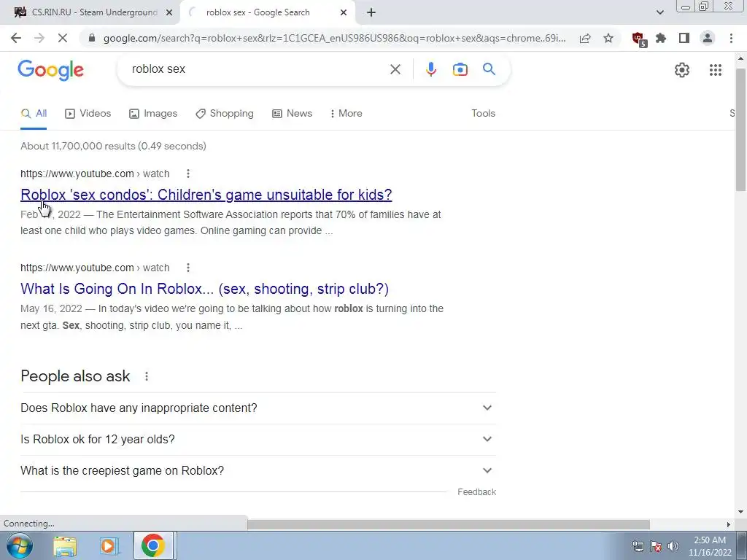The height and width of the screenshot is (560, 747).
Task: Open the uBlock Origin extension icon
Action: [x=638, y=39]
